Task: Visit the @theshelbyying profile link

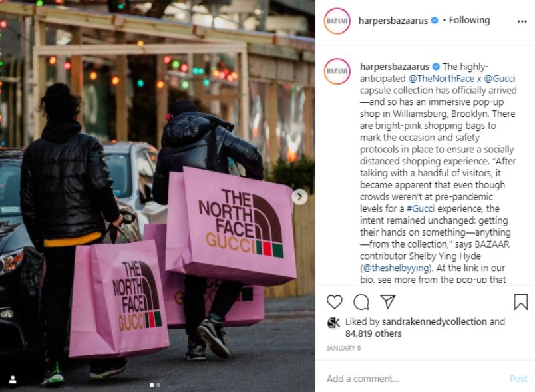Action: 396,268
